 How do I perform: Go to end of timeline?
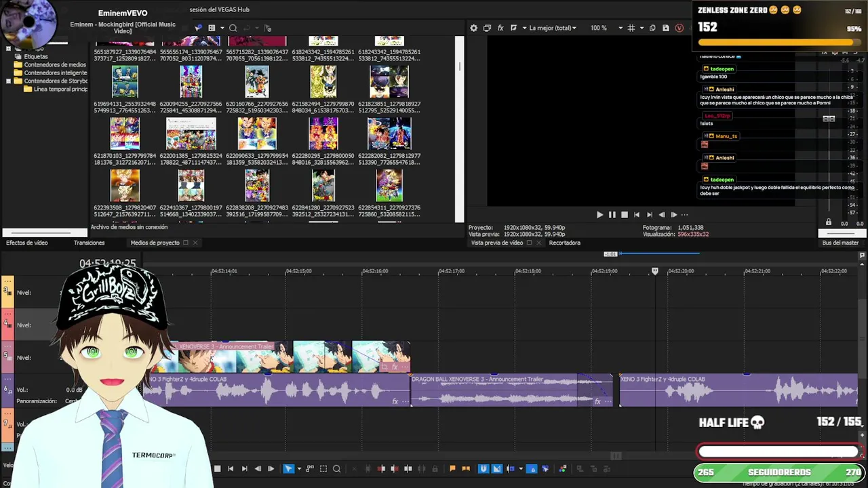tap(244, 468)
